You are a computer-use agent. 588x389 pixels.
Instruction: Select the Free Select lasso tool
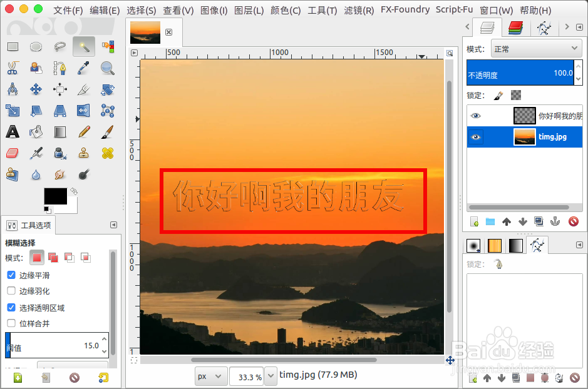(60, 47)
